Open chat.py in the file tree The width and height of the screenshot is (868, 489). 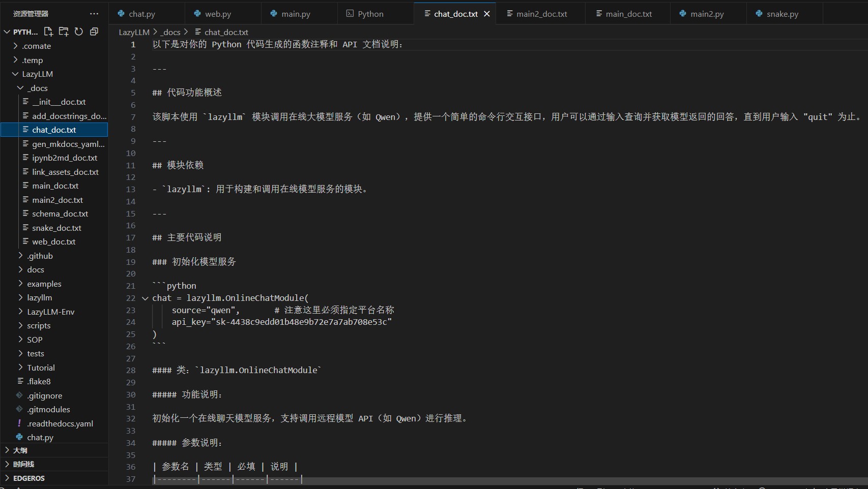click(x=54, y=437)
